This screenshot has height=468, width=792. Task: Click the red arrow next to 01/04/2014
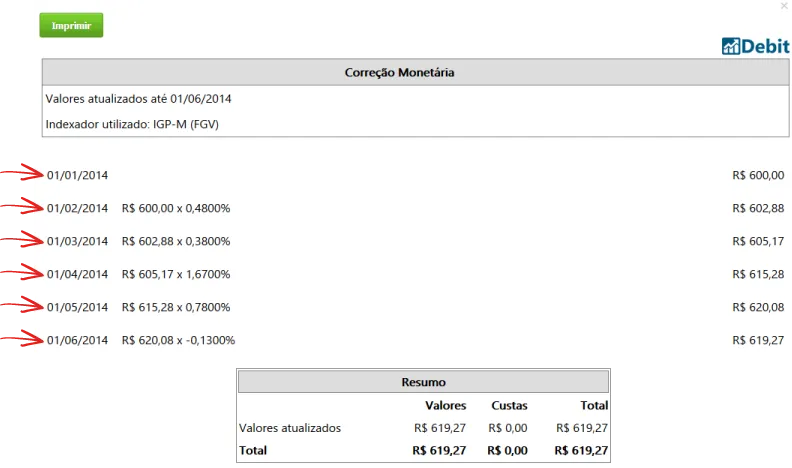click(21, 274)
